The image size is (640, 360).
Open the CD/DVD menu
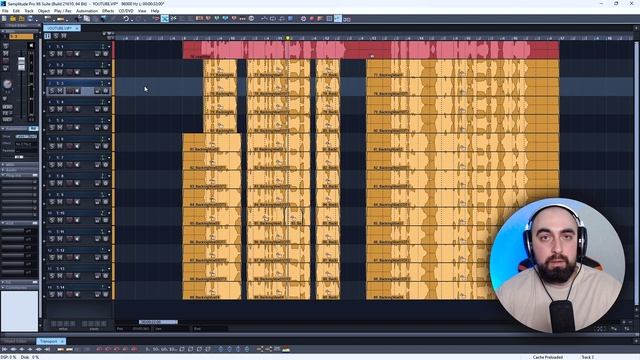point(126,11)
